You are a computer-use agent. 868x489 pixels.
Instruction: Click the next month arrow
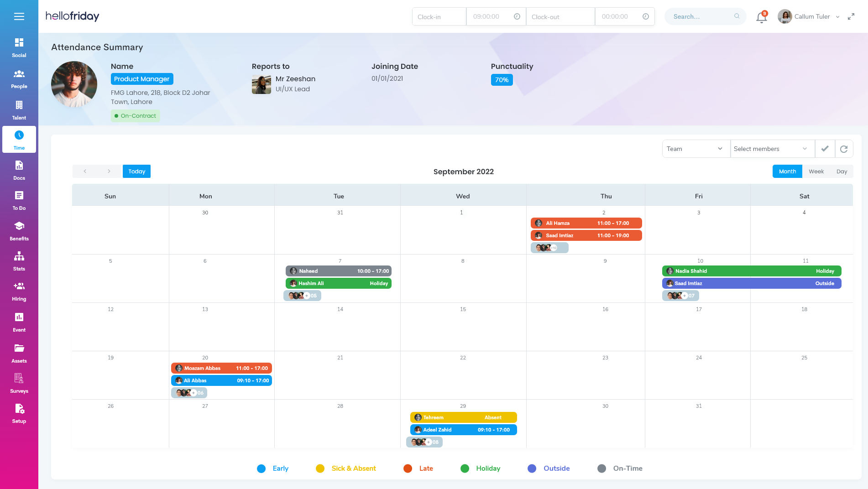109,171
